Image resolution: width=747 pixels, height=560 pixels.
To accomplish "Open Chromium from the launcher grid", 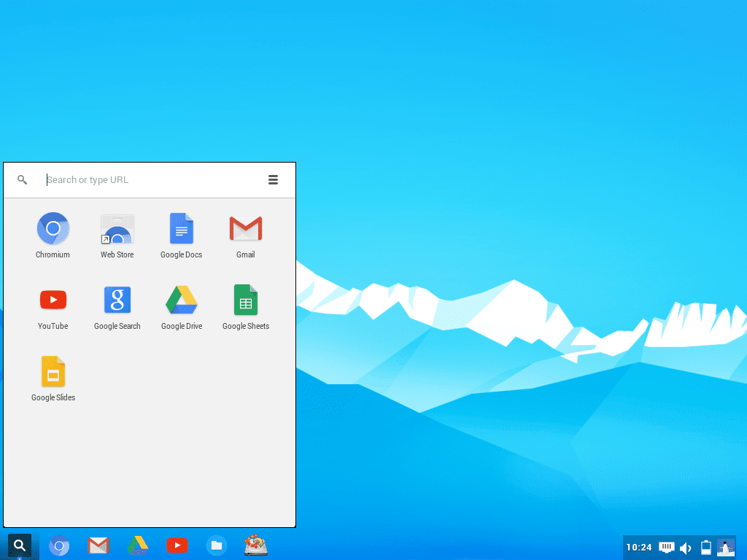I will coord(53,228).
